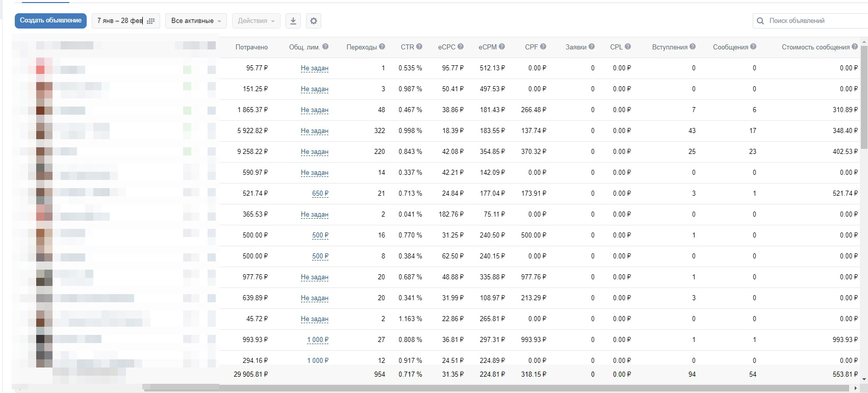The image size is (868, 393).
Task: Open the 7 янв – 28 фев date picker
Action: [x=126, y=21]
